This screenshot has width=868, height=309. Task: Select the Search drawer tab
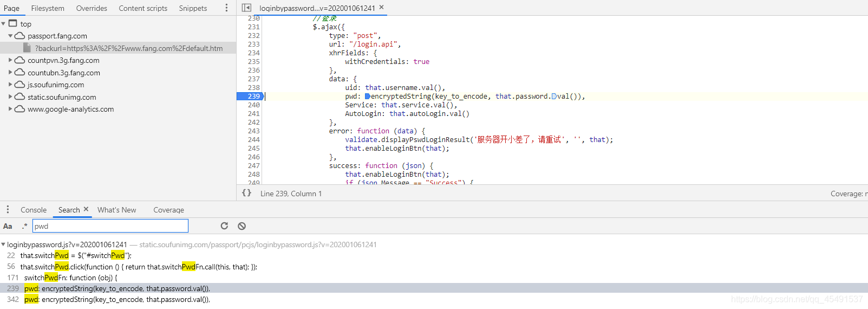[69, 210]
